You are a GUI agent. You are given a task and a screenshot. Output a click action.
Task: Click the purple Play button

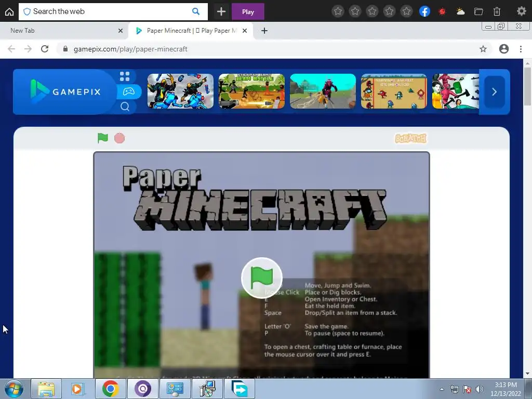248,11
